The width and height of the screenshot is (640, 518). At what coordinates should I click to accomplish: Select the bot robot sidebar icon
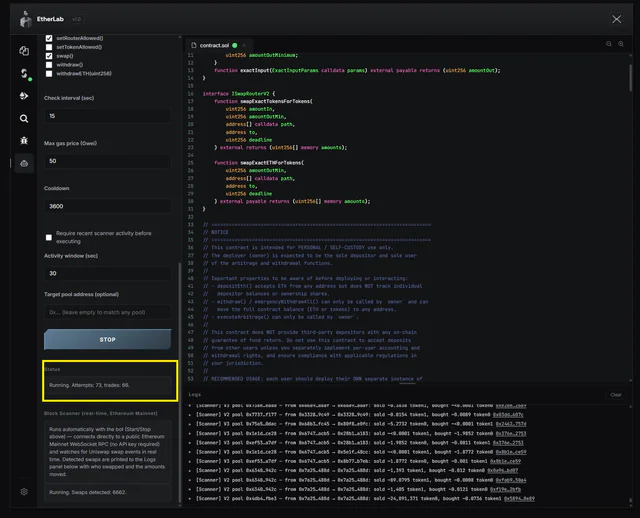tap(24, 164)
